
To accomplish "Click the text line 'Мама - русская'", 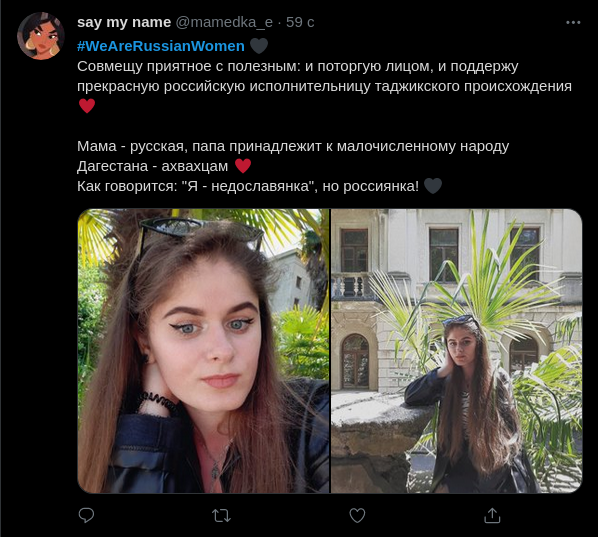I will [293, 146].
